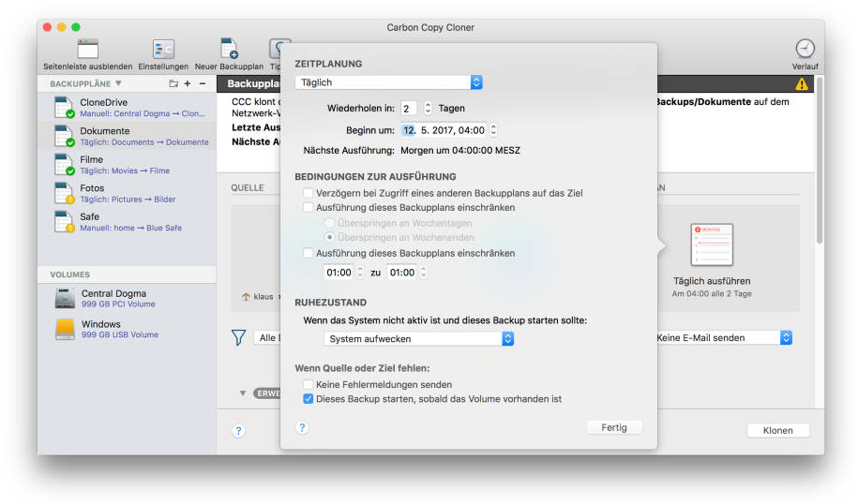Screen dimensions: 858x504
Task: Click the VOLUMES section header
Action: [70, 274]
